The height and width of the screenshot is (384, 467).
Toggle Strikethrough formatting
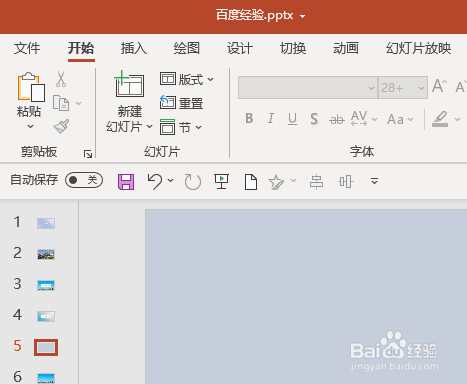click(x=337, y=119)
